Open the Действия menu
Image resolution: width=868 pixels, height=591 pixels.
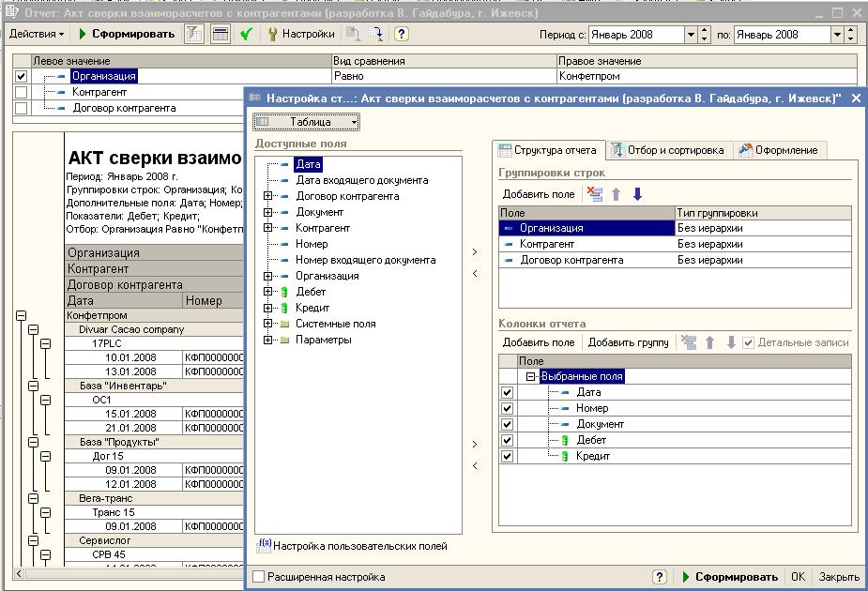(37, 35)
